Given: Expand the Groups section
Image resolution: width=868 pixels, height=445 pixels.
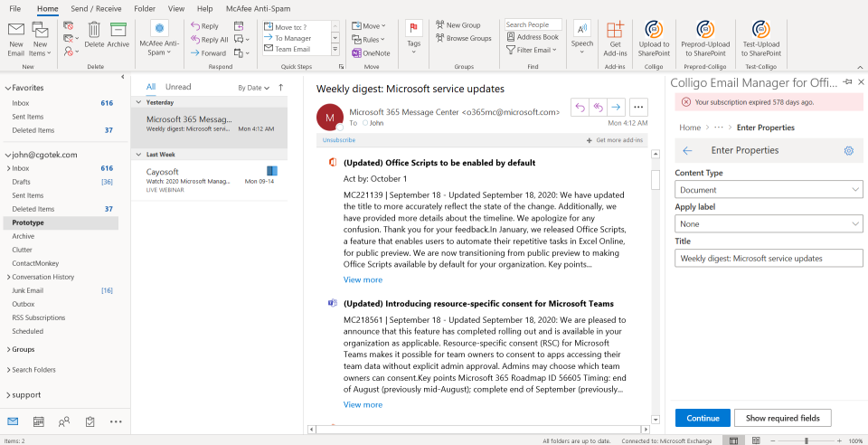Looking at the screenshot, I should click(8, 350).
